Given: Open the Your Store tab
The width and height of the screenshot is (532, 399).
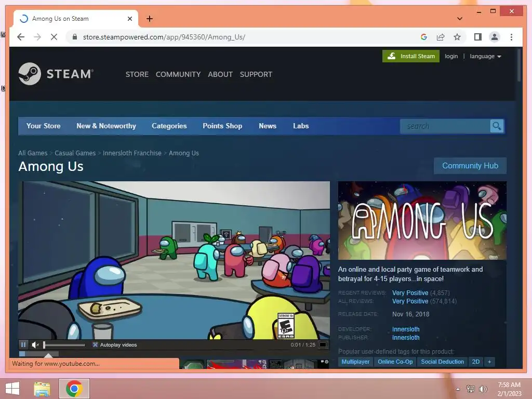Looking at the screenshot, I should click(44, 126).
